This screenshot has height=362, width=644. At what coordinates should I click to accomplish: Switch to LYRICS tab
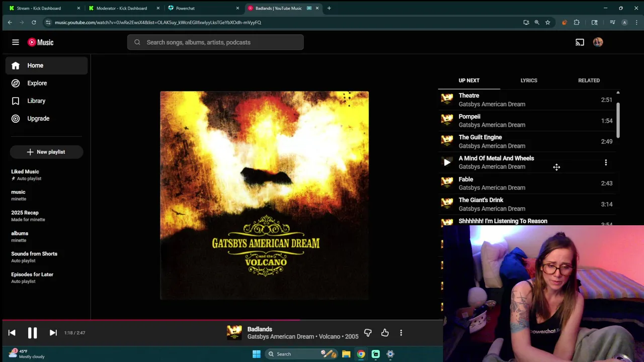click(529, 80)
